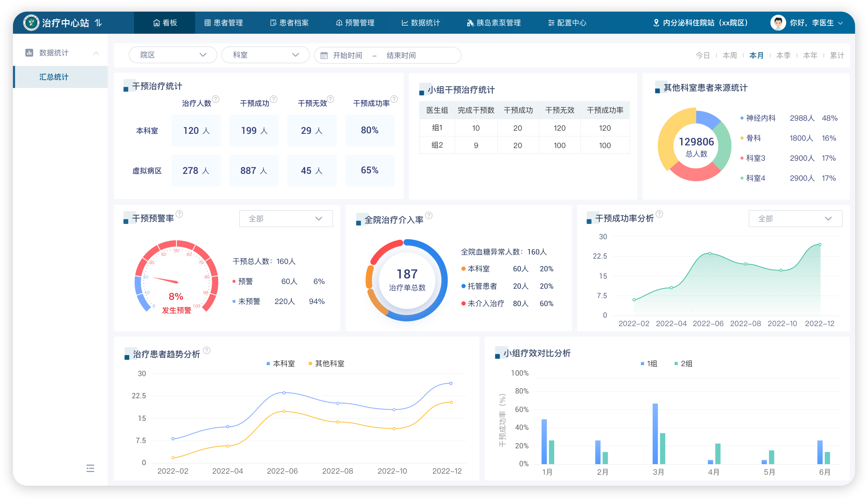Click the 数据统计 sidebar chart icon

29,53
